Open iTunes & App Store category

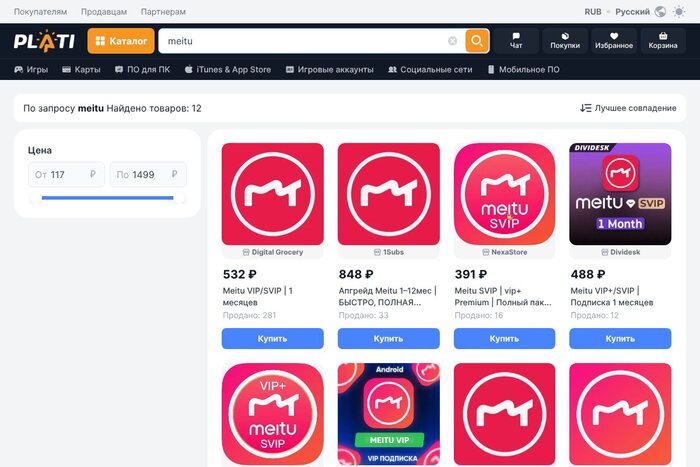[228, 69]
